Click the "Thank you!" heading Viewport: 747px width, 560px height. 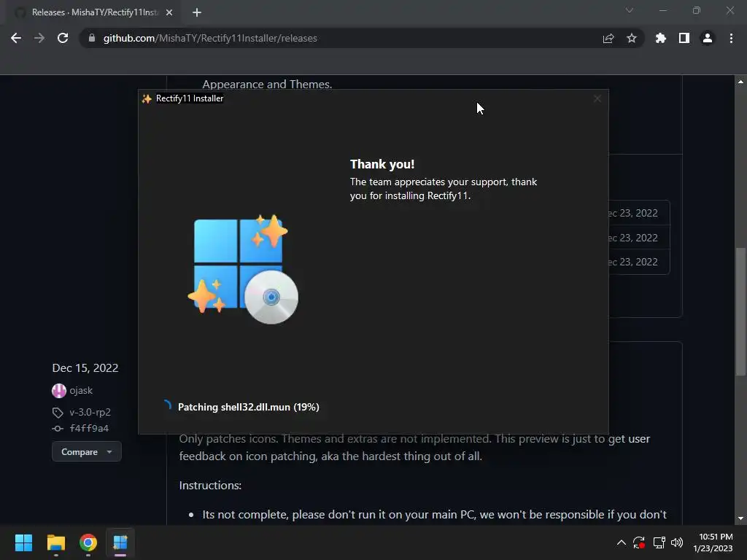pyautogui.click(x=382, y=164)
